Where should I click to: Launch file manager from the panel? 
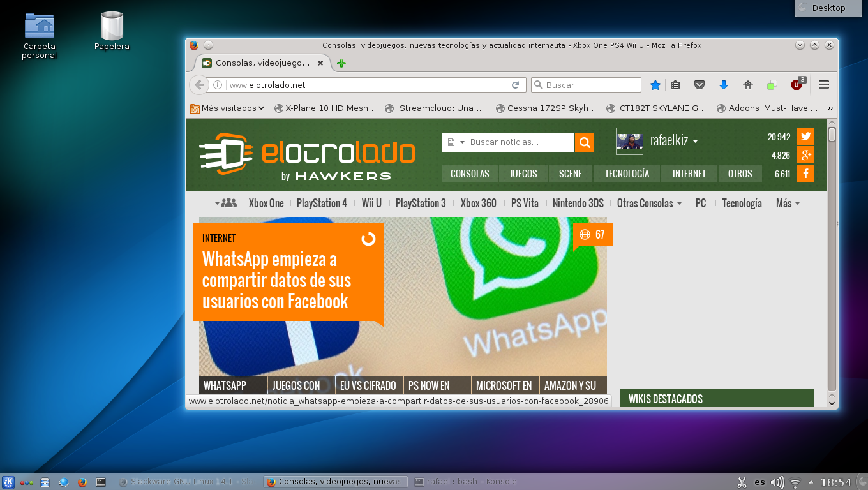coord(45,482)
